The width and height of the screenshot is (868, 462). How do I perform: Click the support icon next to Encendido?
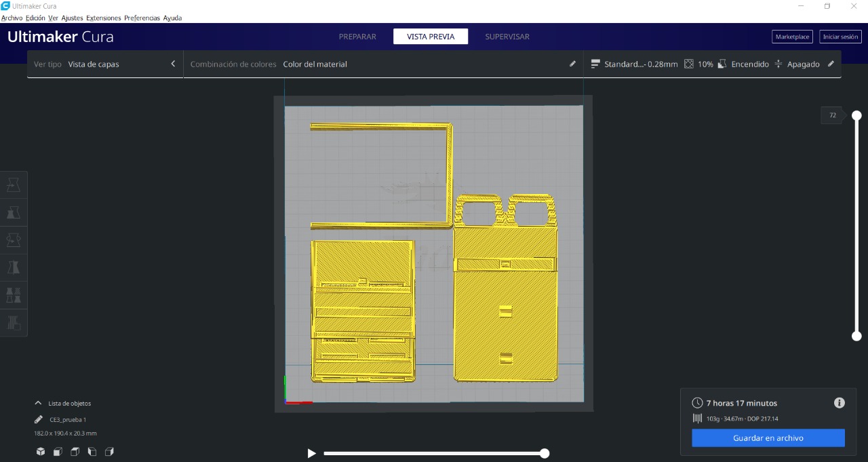[722, 64]
